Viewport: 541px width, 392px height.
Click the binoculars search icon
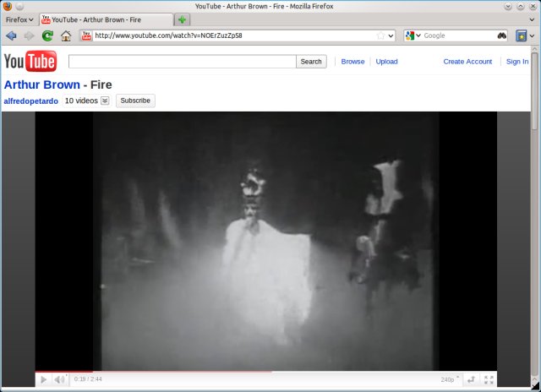tap(502, 35)
